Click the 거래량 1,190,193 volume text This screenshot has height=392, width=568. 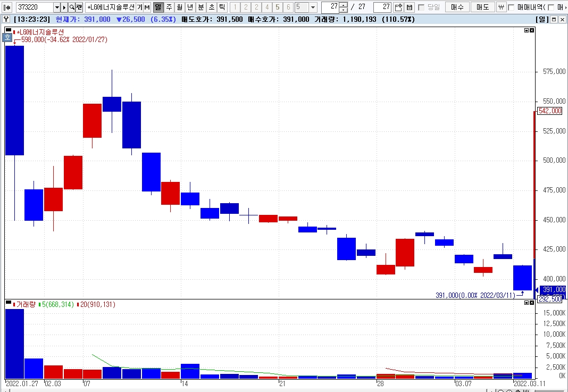coord(345,19)
